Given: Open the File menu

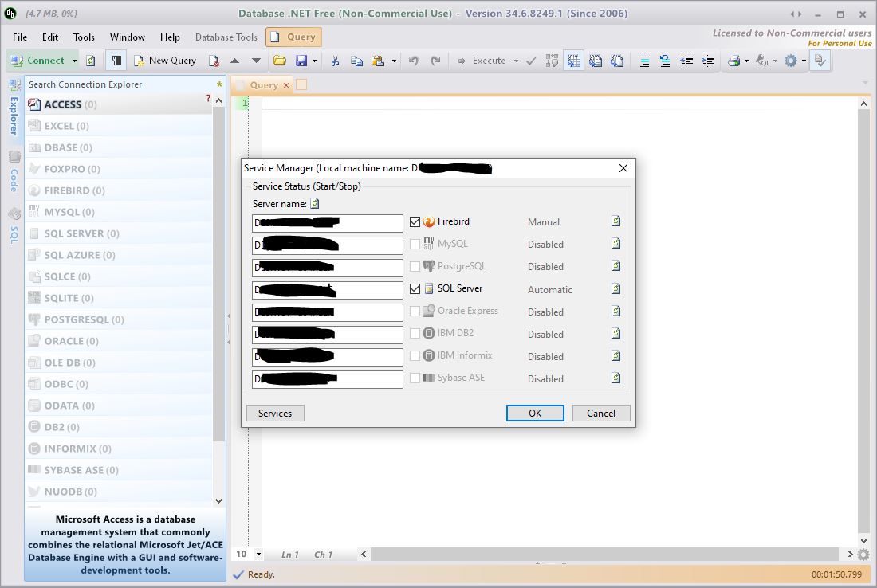Looking at the screenshot, I should click(20, 37).
